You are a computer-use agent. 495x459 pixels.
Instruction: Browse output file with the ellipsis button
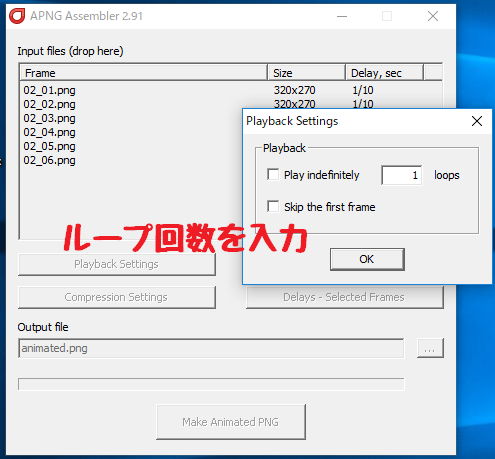click(x=430, y=348)
